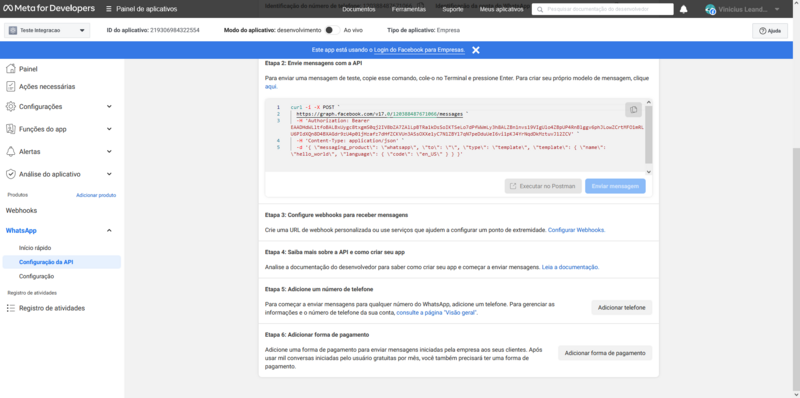Click the Funções do app icon
800x398 pixels.
pyautogui.click(x=11, y=129)
